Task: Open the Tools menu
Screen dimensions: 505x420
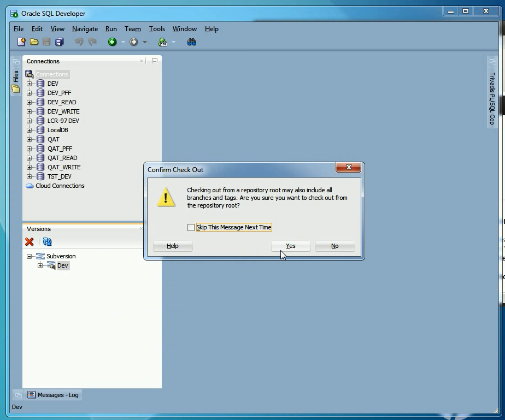Action: point(157,29)
